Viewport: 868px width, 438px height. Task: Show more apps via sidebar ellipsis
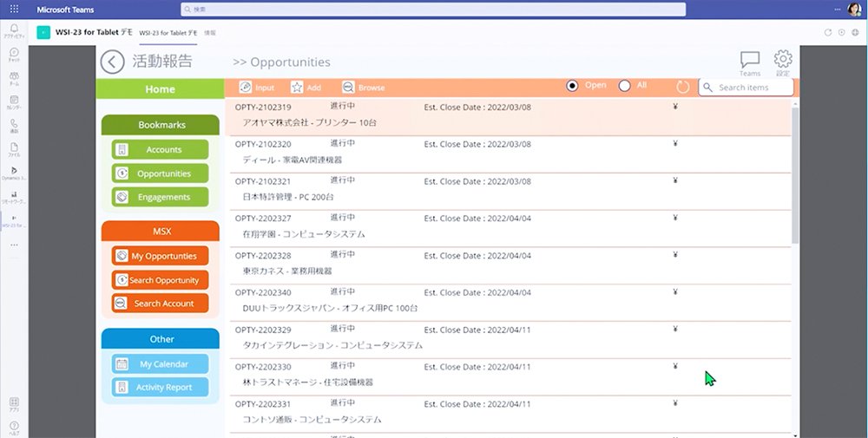[x=15, y=245]
